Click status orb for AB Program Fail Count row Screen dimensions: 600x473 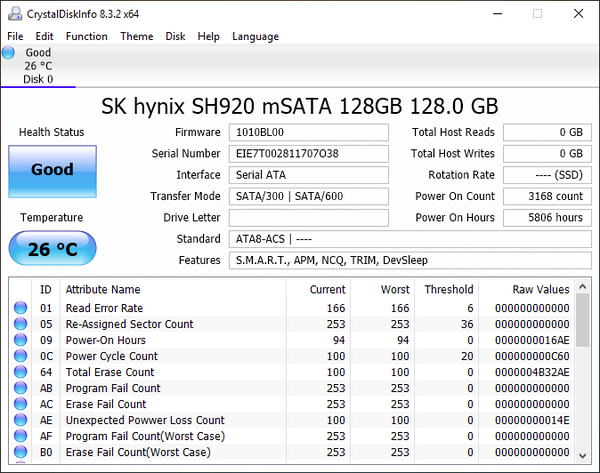21,388
